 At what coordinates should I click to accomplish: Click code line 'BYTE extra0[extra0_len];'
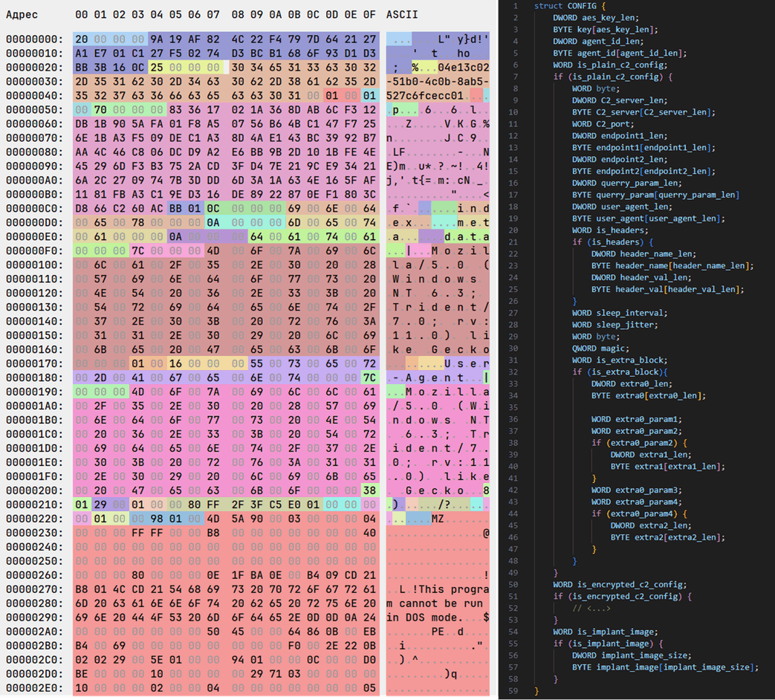pos(648,395)
